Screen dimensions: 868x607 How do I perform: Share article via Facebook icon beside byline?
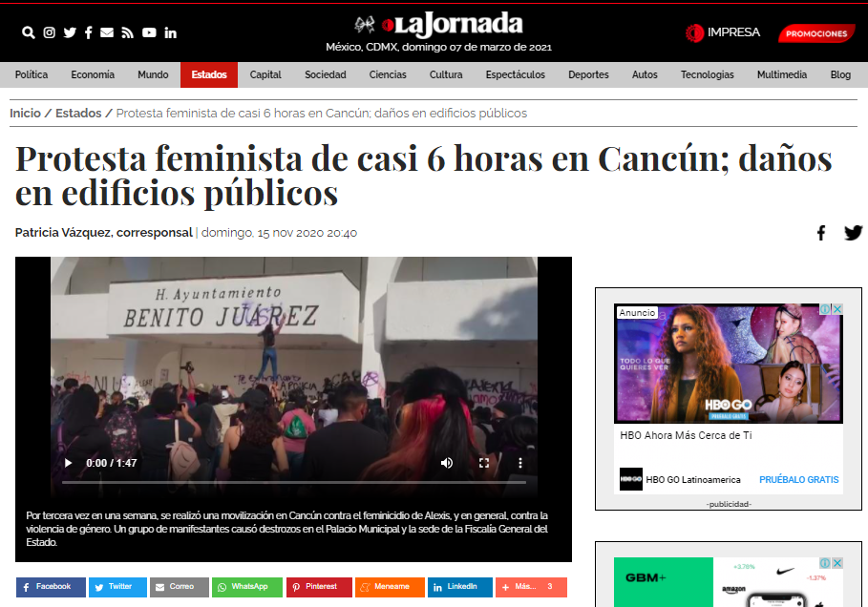click(821, 233)
